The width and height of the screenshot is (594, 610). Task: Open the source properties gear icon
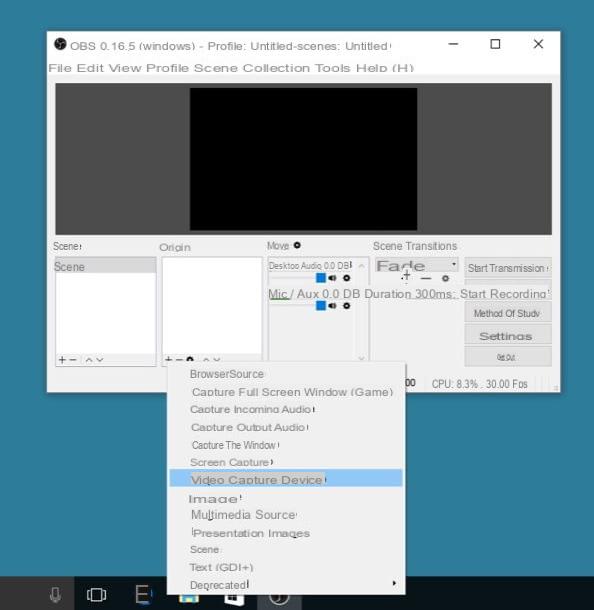pyautogui.click(x=190, y=359)
